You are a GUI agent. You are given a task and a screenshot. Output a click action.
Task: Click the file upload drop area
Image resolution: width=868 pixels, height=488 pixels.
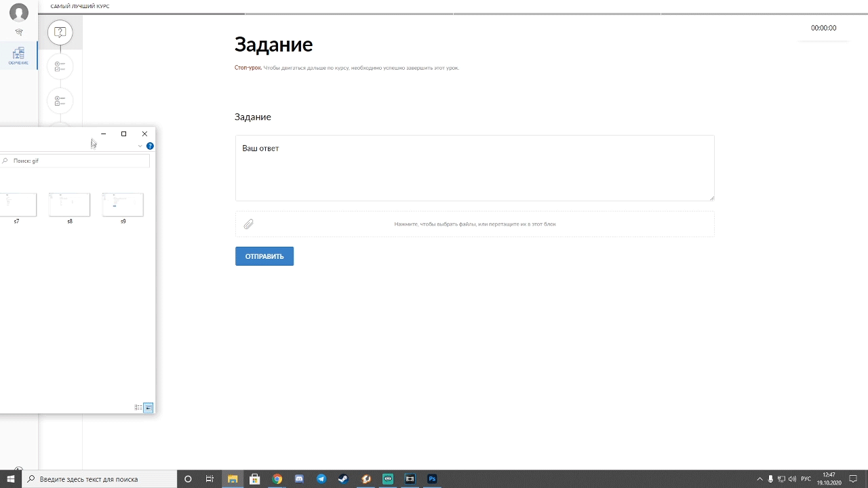click(x=475, y=224)
